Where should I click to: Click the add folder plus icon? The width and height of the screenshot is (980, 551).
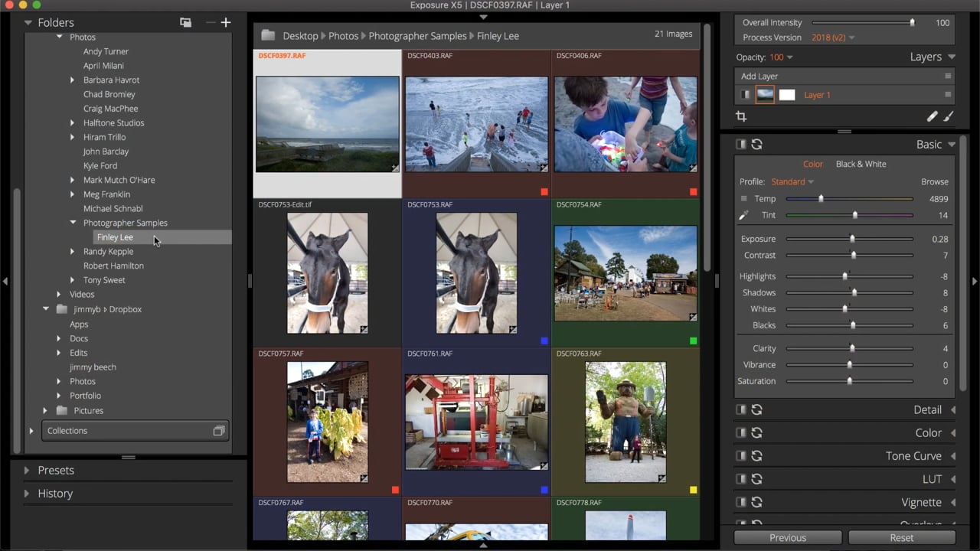(x=226, y=23)
